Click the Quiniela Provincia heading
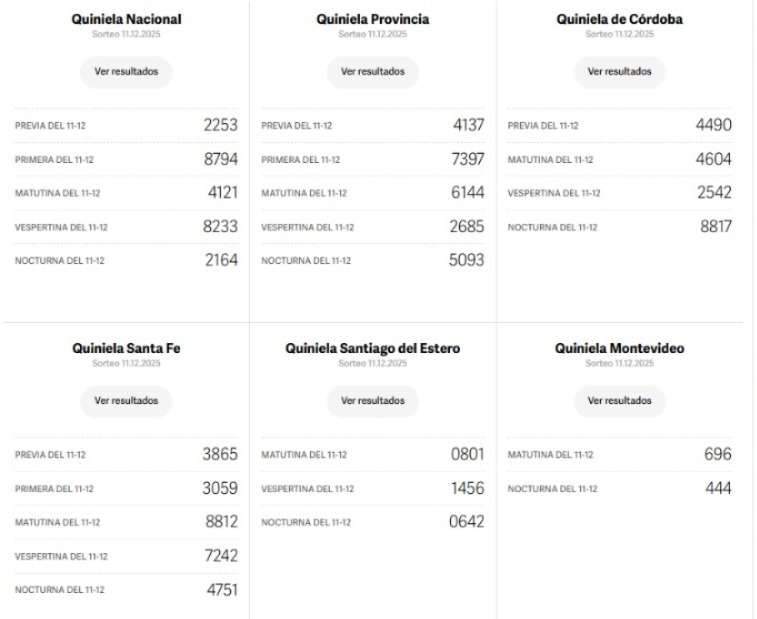757x619 pixels. [x=373, y=19]
